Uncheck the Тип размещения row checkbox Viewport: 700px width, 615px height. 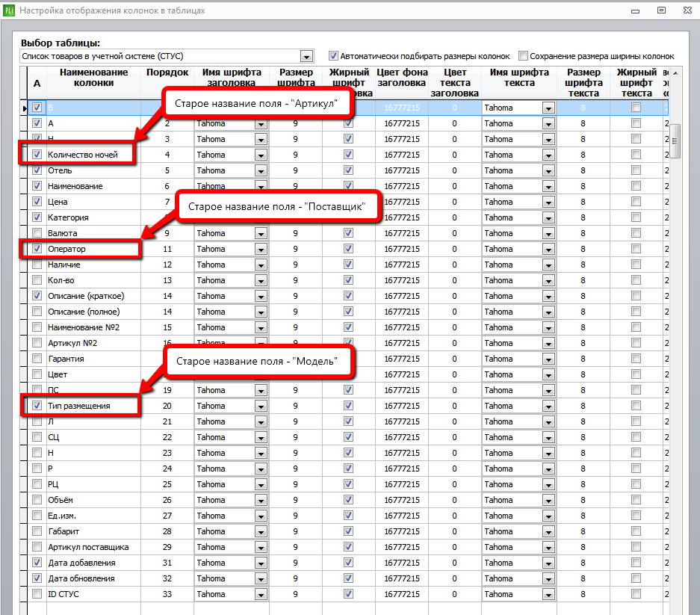pos(37,406)
